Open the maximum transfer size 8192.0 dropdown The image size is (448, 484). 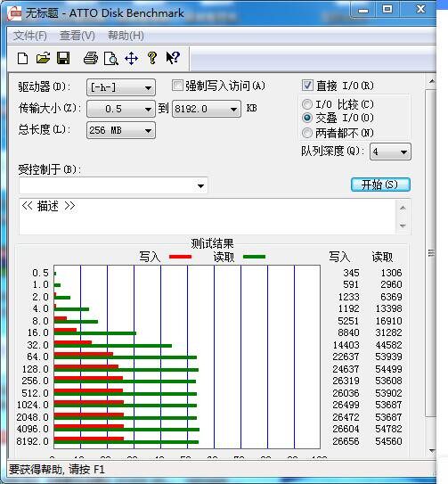click(x=207, y=109)
